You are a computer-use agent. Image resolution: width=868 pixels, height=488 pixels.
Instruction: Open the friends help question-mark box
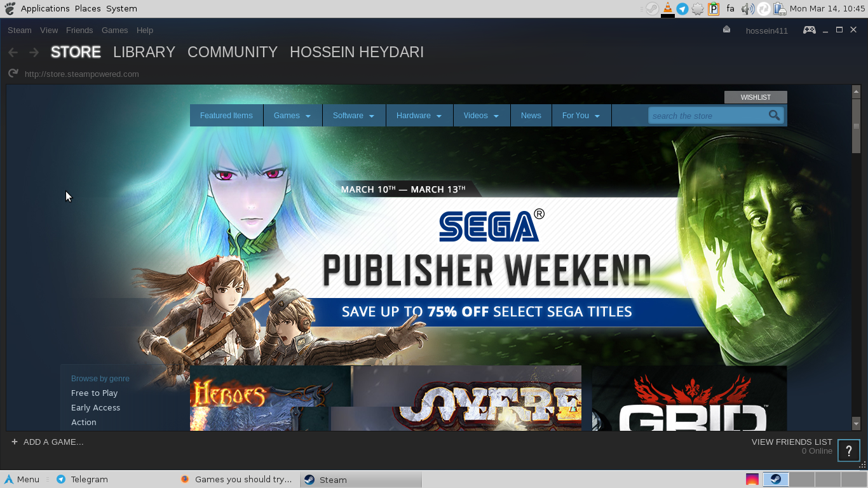pos(848,451)
